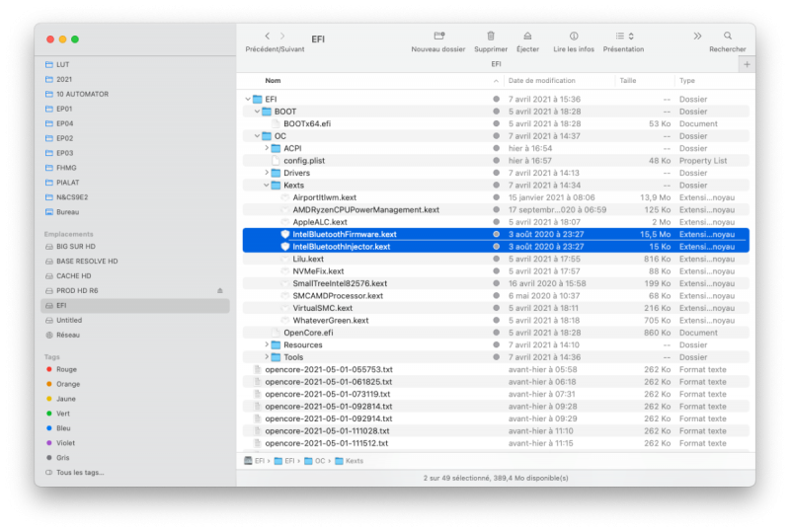Select OpenCore.efi file
The width and height of the screenshot is (790, 532).
pyautogui.click(x=496, y=333)
